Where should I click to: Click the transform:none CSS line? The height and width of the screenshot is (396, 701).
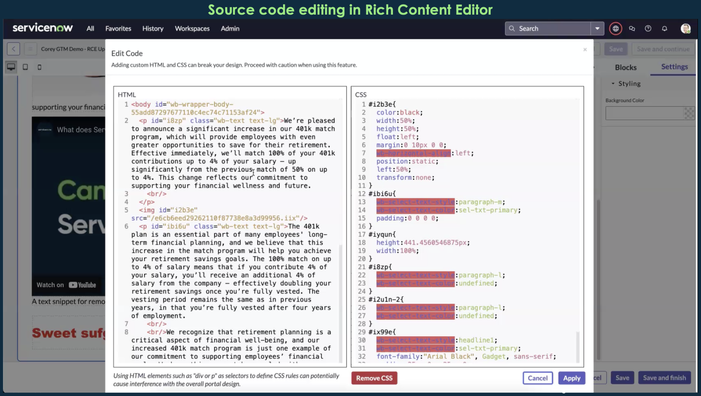pos(405,177)
